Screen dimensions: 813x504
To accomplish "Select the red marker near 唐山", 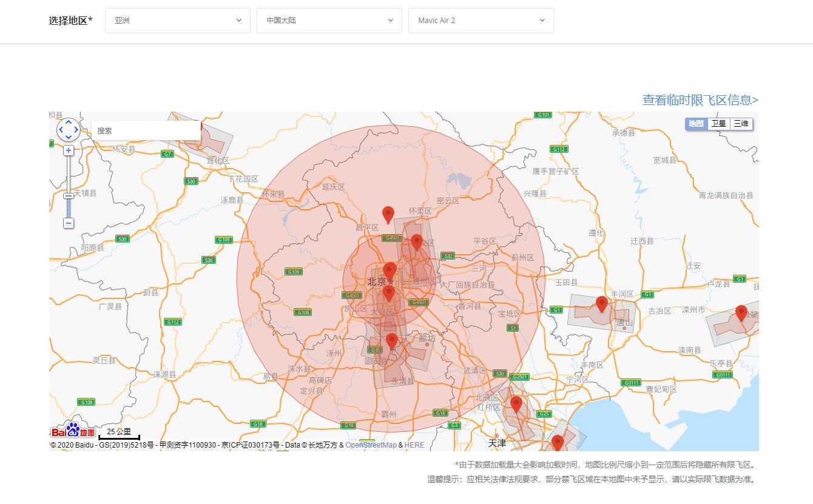I will tap(601, 302).
